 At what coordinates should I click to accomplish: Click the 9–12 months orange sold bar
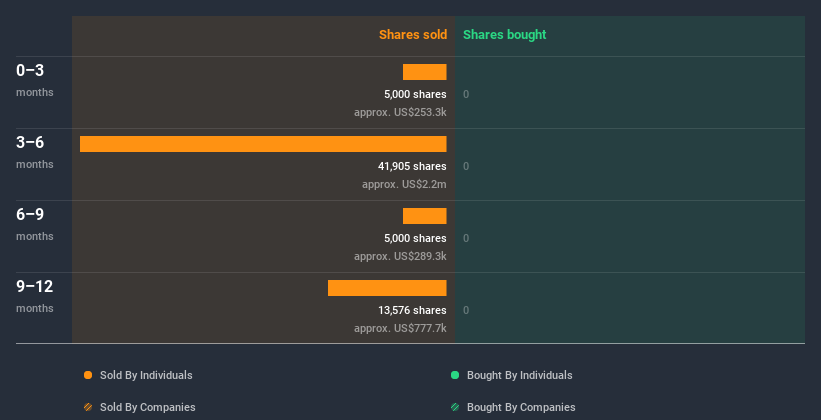tap(387, 288)
